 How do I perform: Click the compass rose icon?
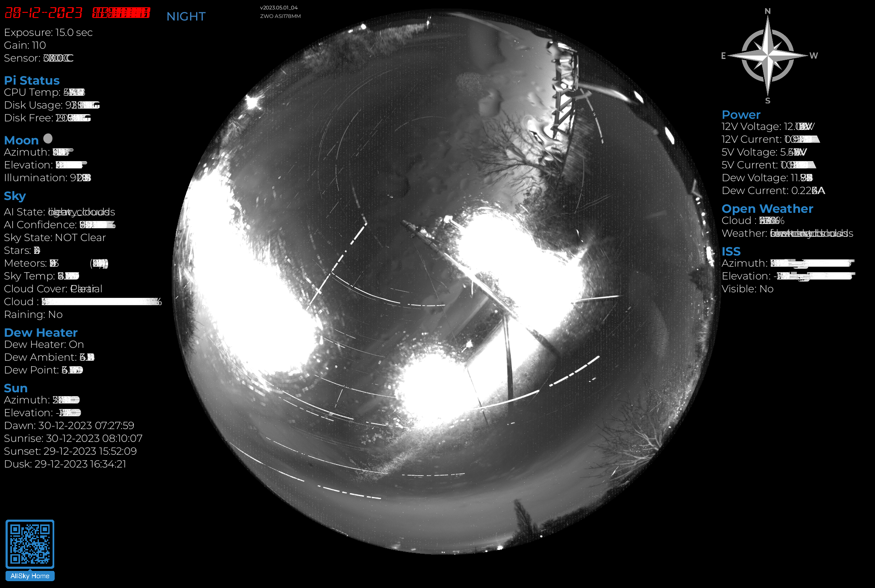(x=768, y=56)
